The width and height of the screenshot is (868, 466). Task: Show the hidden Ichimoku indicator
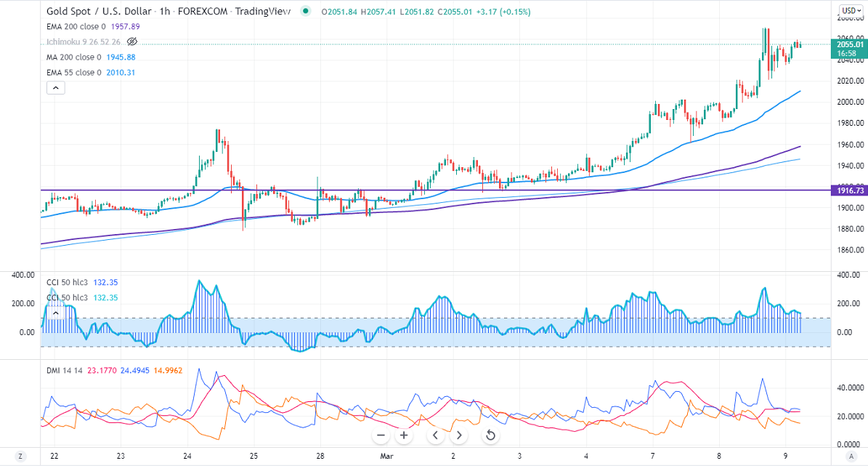click(x=132, y=42)
